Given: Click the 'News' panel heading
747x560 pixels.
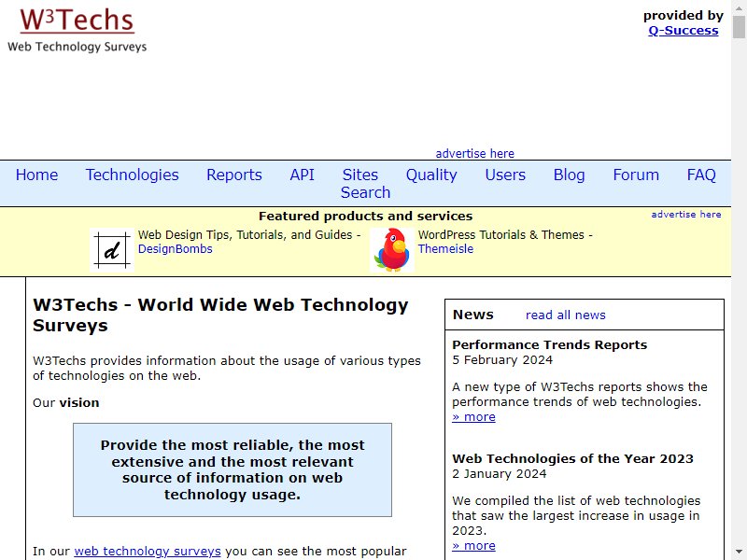Looking at the screenshot, I should click(x=473, y=315).
